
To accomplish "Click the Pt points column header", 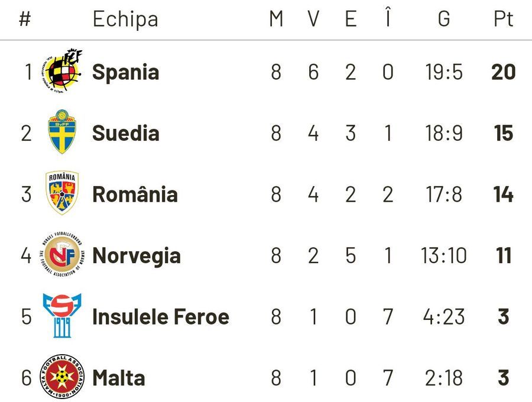I will (x=503, y=19).
